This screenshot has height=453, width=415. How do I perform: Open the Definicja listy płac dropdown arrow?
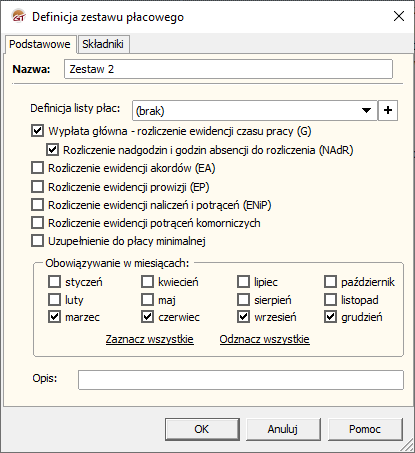point(366,110)
